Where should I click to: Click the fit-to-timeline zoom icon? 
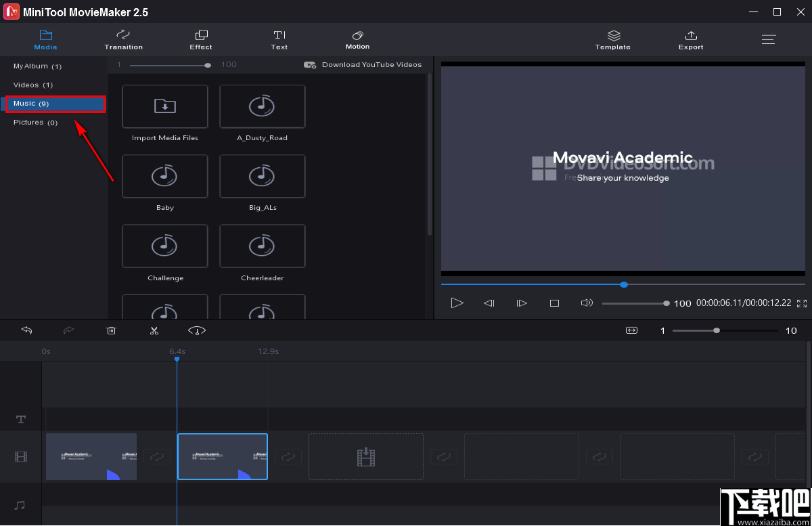[x=631, y=330]
